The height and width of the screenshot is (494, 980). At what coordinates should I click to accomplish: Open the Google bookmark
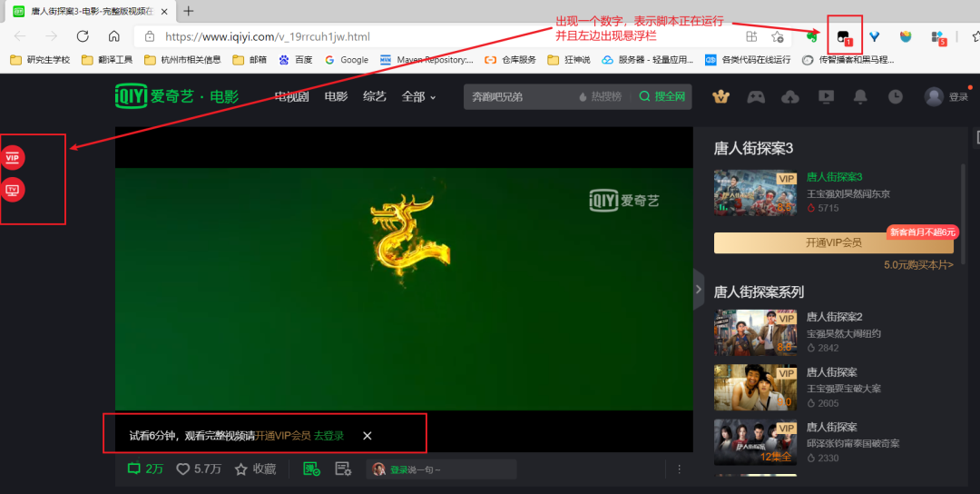[x=347, y=60]
